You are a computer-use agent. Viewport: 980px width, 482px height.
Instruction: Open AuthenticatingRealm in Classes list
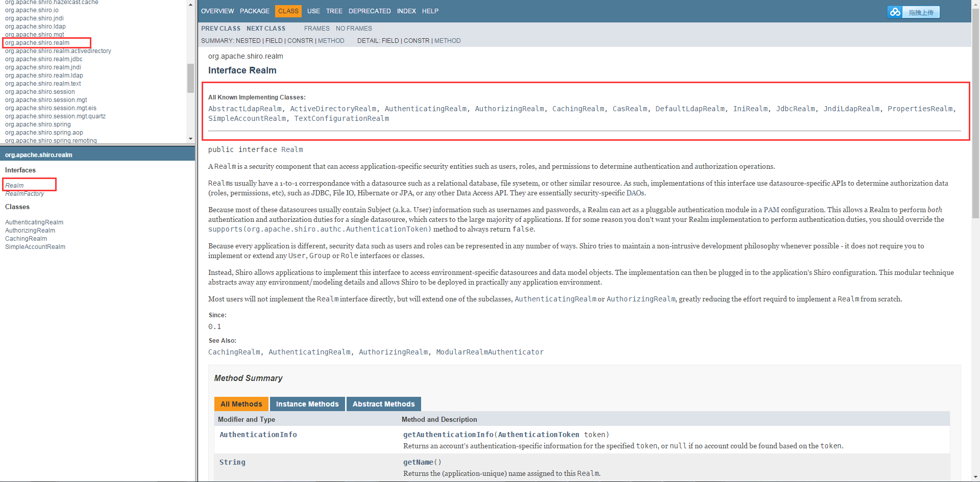click(34, 222)
